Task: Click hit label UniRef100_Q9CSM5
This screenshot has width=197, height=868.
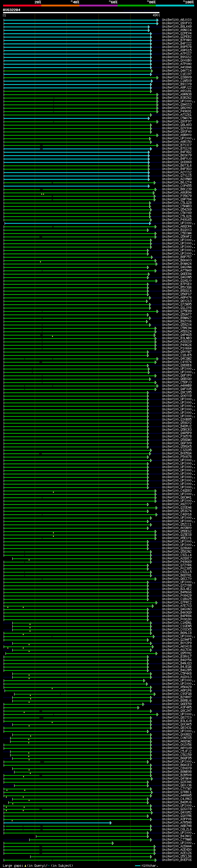Action: tap(177, 392)
